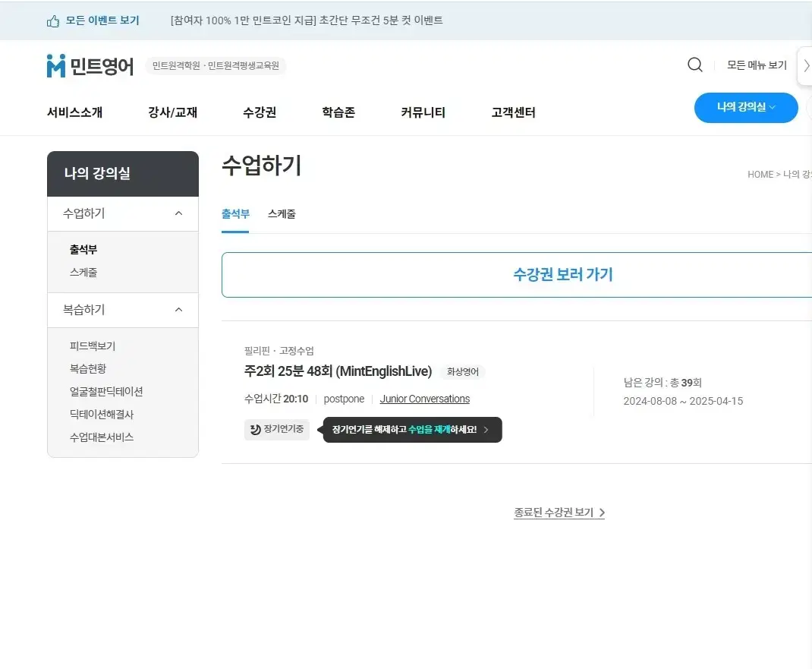Screen dimensions: 812x669
Task: Open the 커뮤니티 menu
Action: [x=423, y=112]
